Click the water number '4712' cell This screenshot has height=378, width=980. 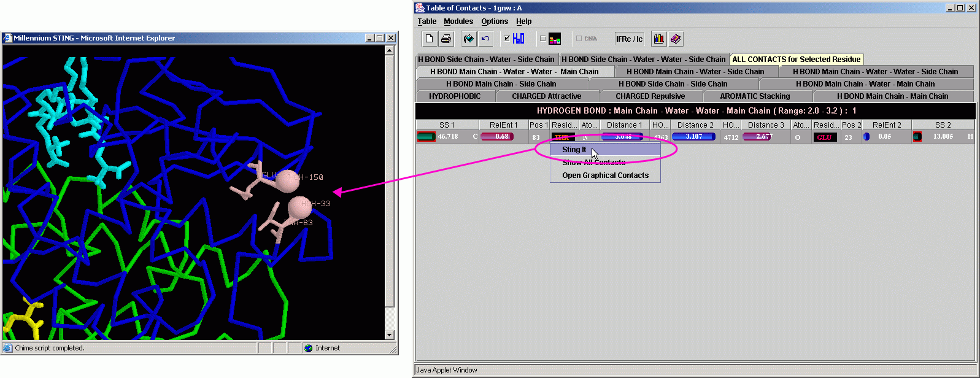[x=731, y=137]
